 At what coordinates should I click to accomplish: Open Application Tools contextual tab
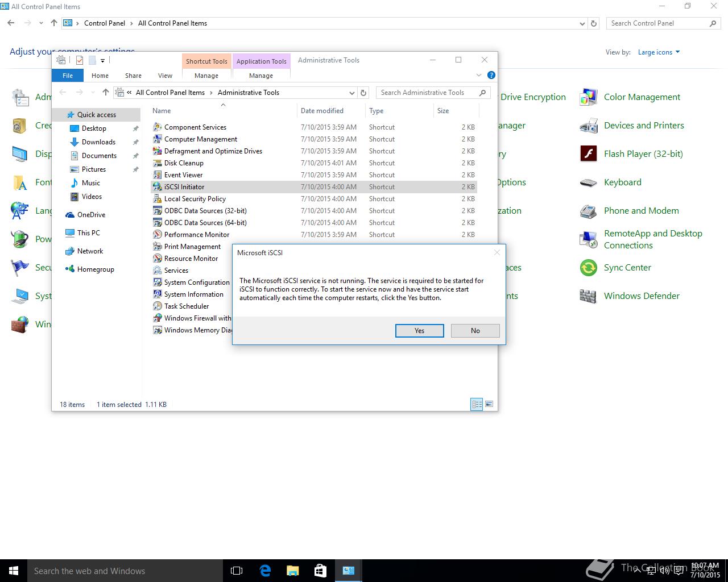pos(261,61)
